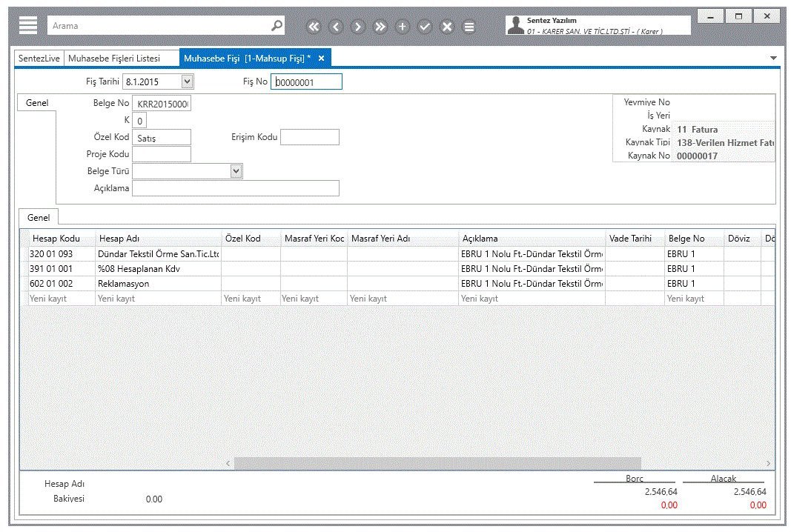The width and height of the screenshot is (791, 532).
Task: Go to last record button
Action: (x=380, y=27)
